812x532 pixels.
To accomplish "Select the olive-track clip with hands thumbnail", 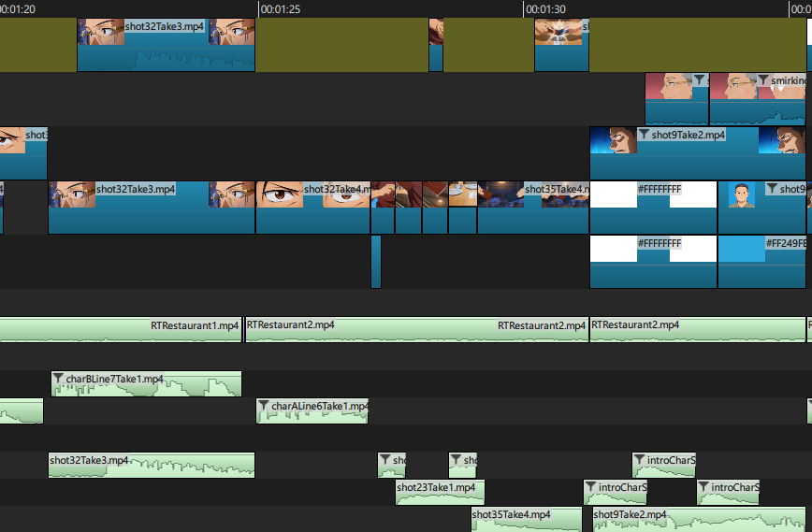I will [561, 45].
